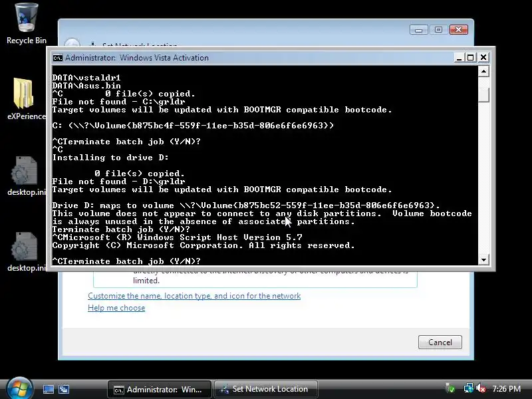Open 'Customize the name, location type' link
The height and width of the screenshot is (399, 532).
point(194,296)
